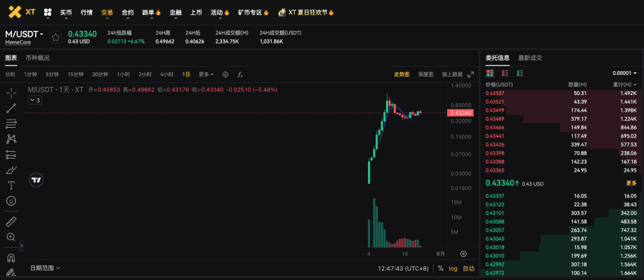Image resolution: width=644 pixels, height=280 pixels.
Task: Show sell orders only view
Action: (505, 73)
